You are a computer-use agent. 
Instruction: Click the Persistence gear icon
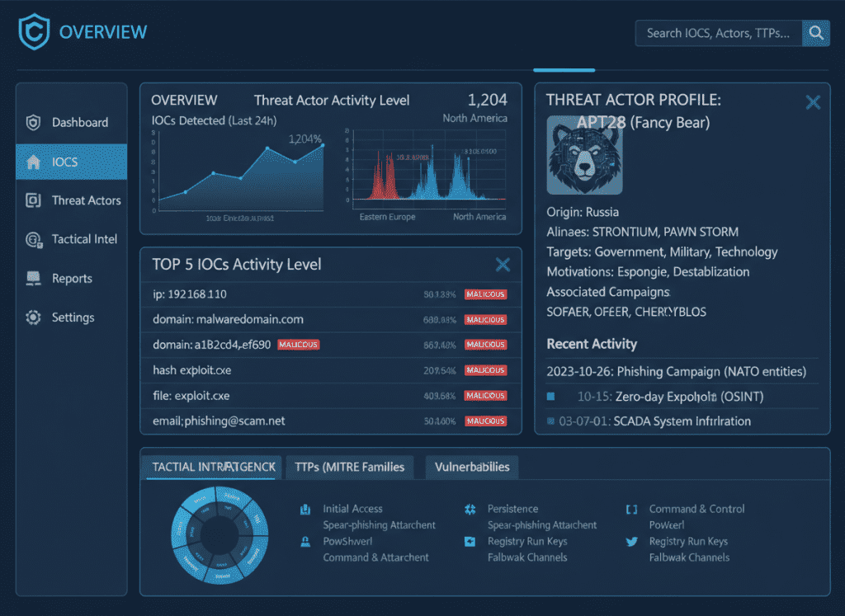point(471,509)
